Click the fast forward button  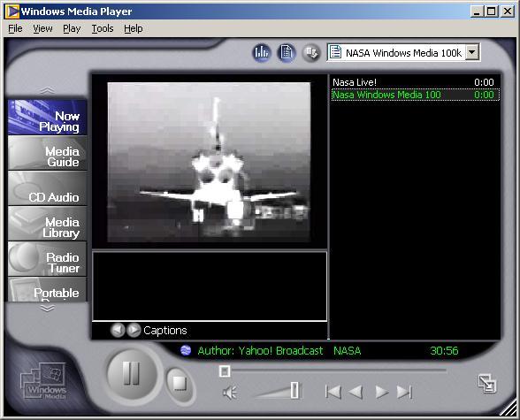[381, 393]
